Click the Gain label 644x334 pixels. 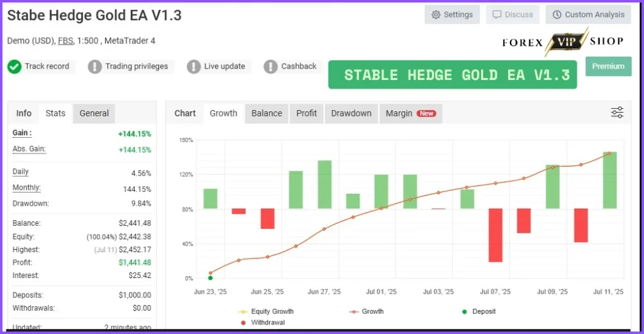pos(22,133)
